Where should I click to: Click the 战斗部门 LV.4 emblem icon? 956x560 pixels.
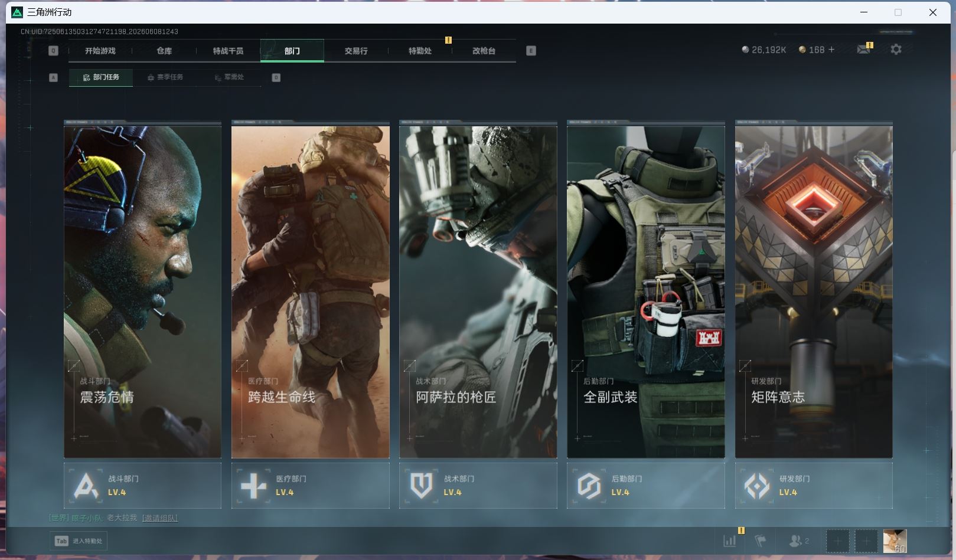[x=86, y=486]
